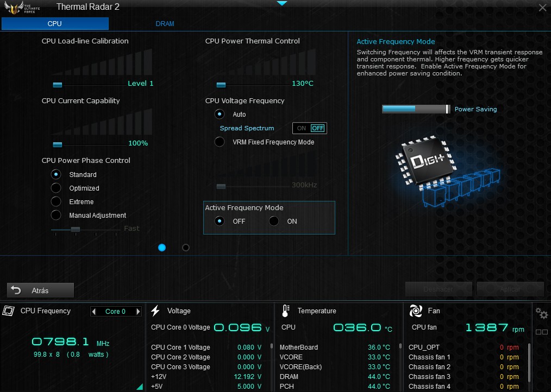Screen dimensions: 551x392
Task: Click the Power Saving indicator bar
Action: click(416, 109)
